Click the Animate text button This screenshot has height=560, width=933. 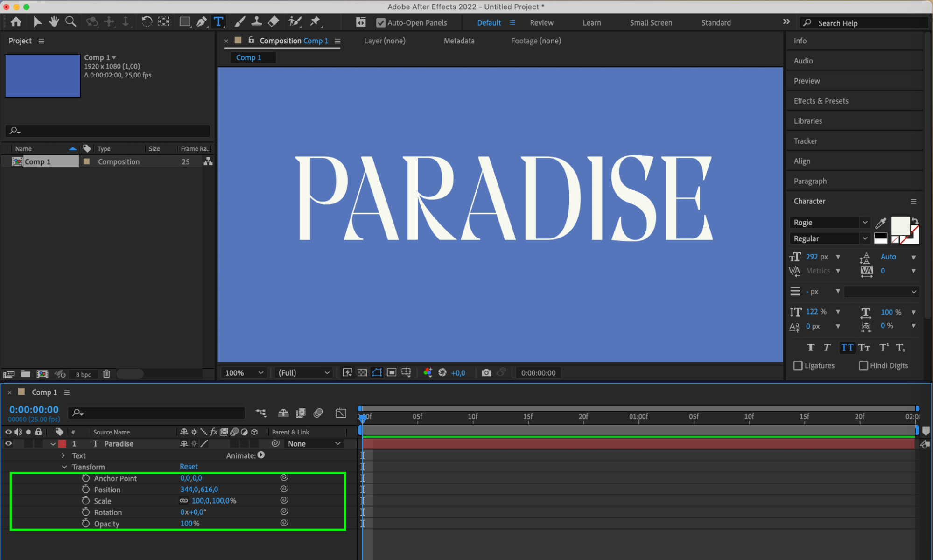[261, 455]
